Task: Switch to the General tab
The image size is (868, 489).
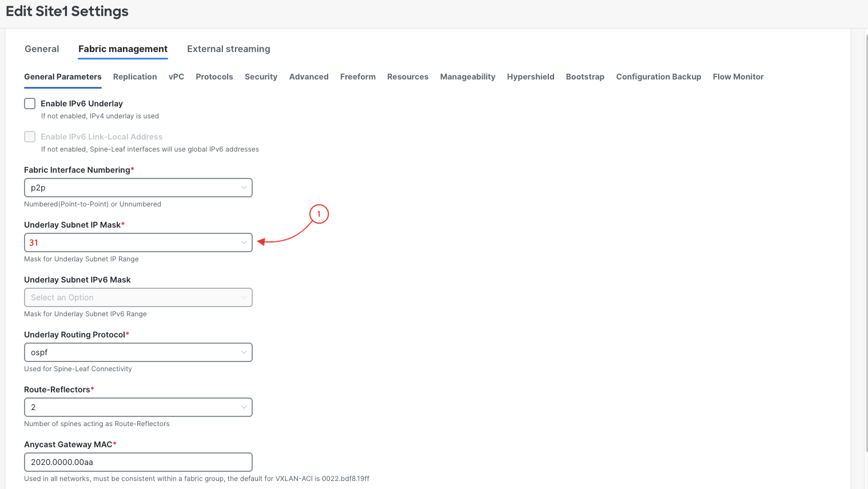Action: coord(42,49)
